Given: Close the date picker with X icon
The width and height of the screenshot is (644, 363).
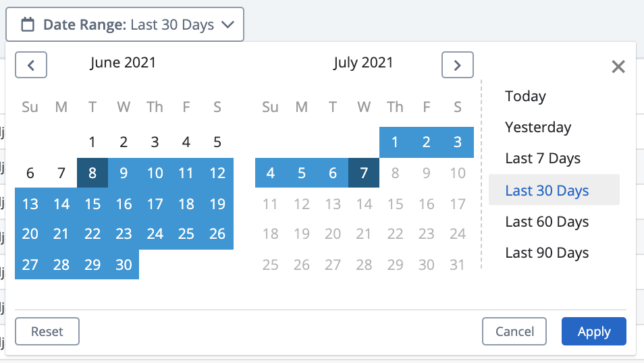Looking at the screenshot, I should (x=618, y=67).
